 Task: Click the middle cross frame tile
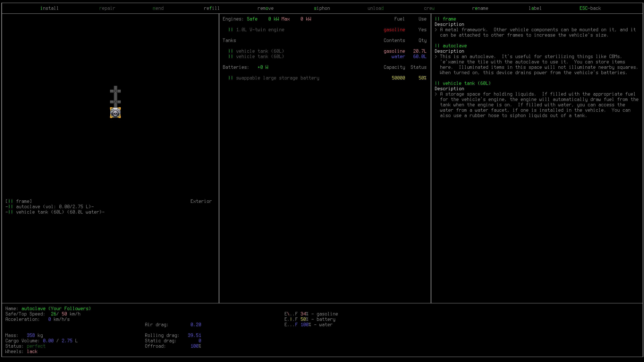115,102
